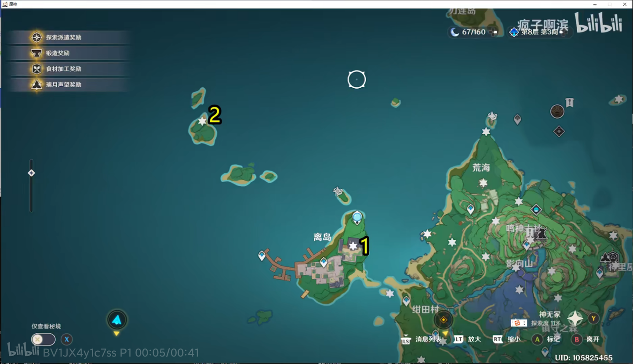Click the brown round icon at top right
The image size is (633, 364).
pyautogui.click(x=557, y=112)
